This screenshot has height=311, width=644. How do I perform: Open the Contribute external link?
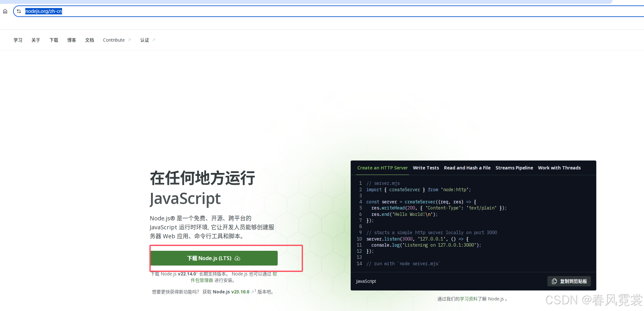(117, 40)
